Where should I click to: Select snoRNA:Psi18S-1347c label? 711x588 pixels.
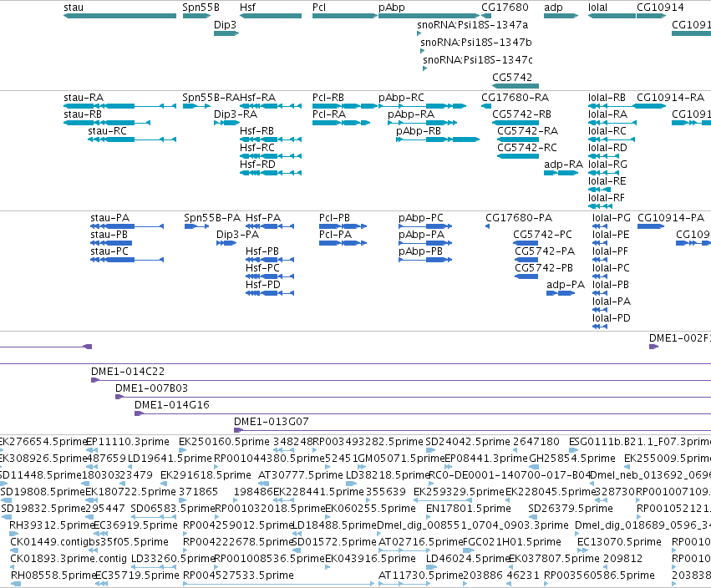tap(478, 60)
